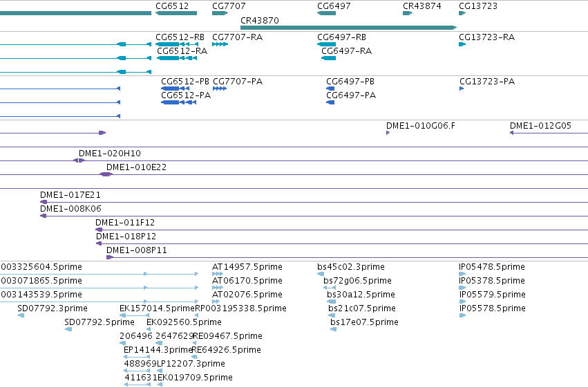Select protein CG6497-PB label
The height and width of the screenshot is (388, 588).
350,82
